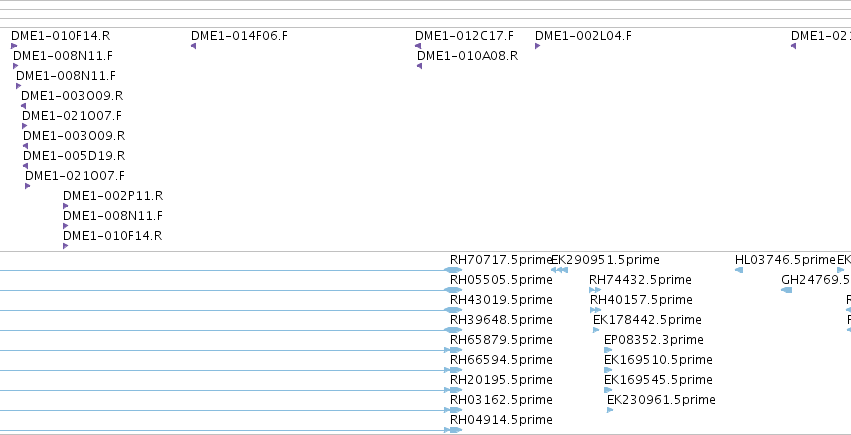Select the EST glyph below RH66594.5prime
Image resolution: width=851 pixels, height=435 pixels.
(x=453, y=370)
